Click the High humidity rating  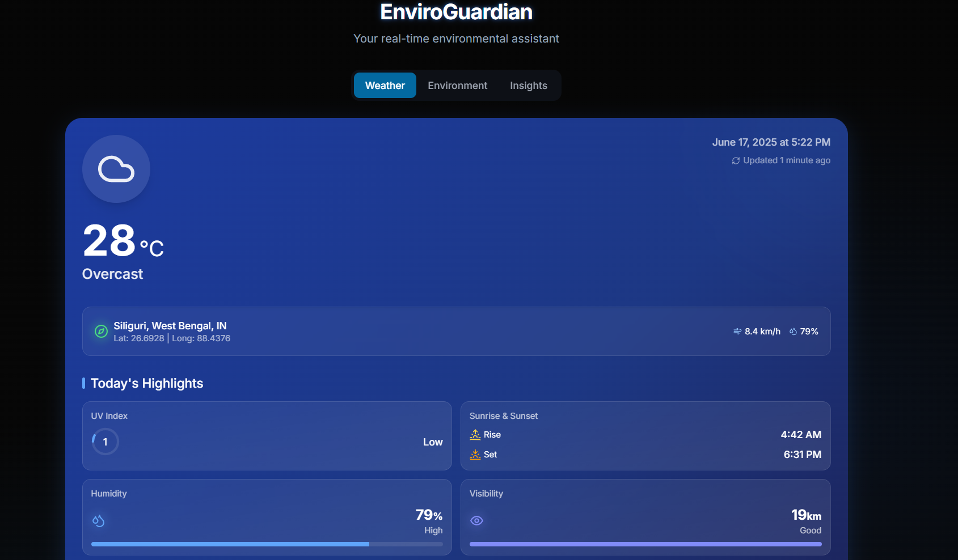[433, 531]
